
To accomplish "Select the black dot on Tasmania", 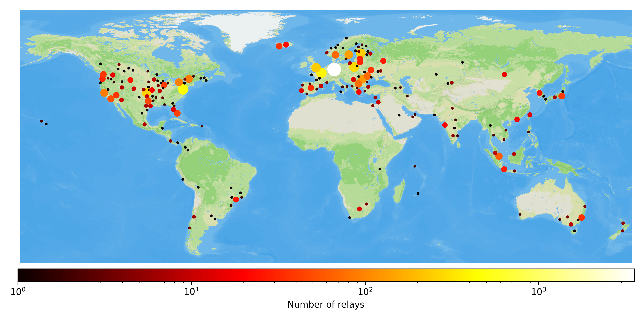I will (574, 231).
